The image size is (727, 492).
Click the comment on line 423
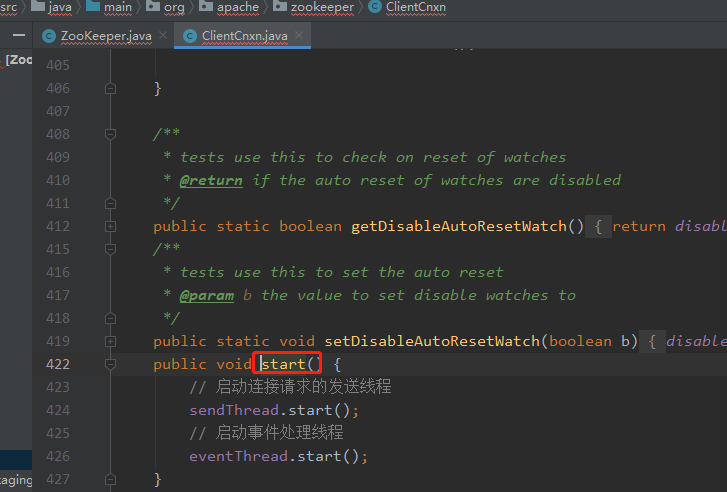tap(290, 387)
